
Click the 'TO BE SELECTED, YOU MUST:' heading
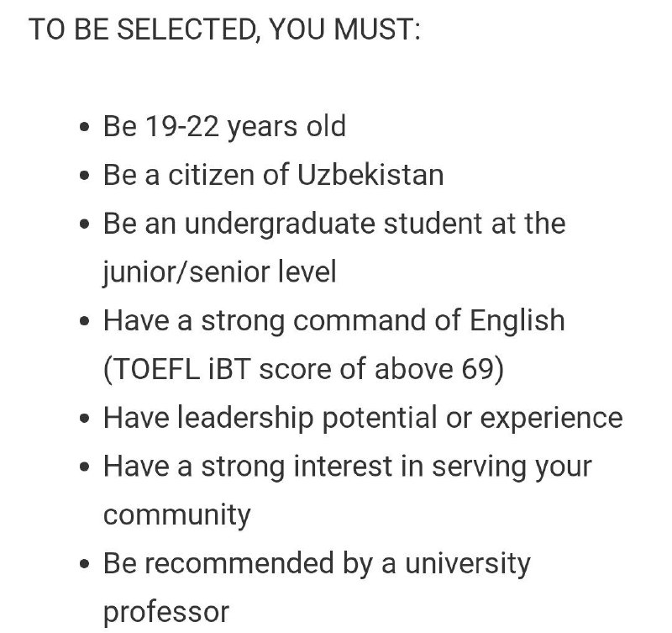click(224, 29)
